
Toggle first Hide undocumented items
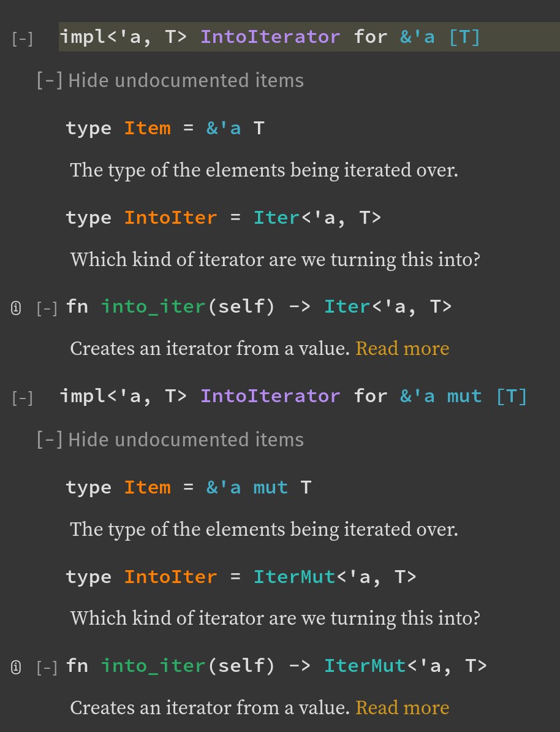170,80
